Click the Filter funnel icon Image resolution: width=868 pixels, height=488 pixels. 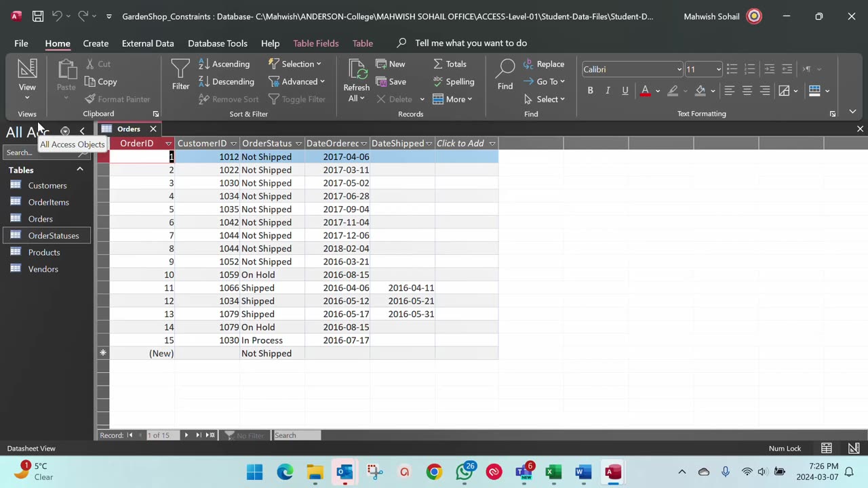(x=180, y=75)
